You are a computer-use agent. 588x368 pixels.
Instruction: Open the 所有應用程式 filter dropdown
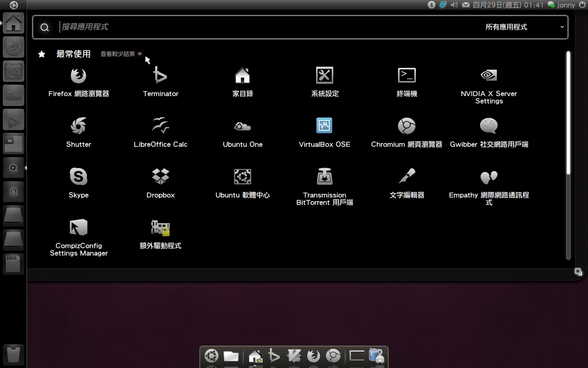coord(524,27)
